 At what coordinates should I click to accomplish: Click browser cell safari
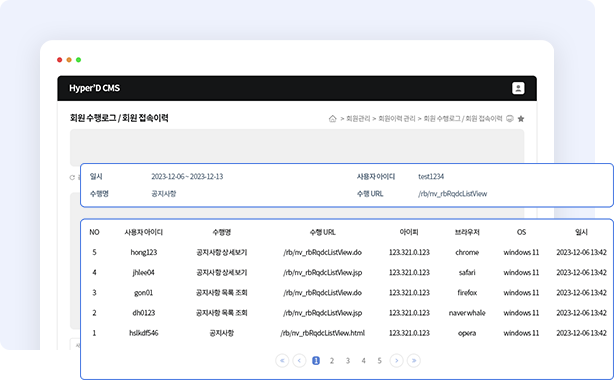[467, 273]
